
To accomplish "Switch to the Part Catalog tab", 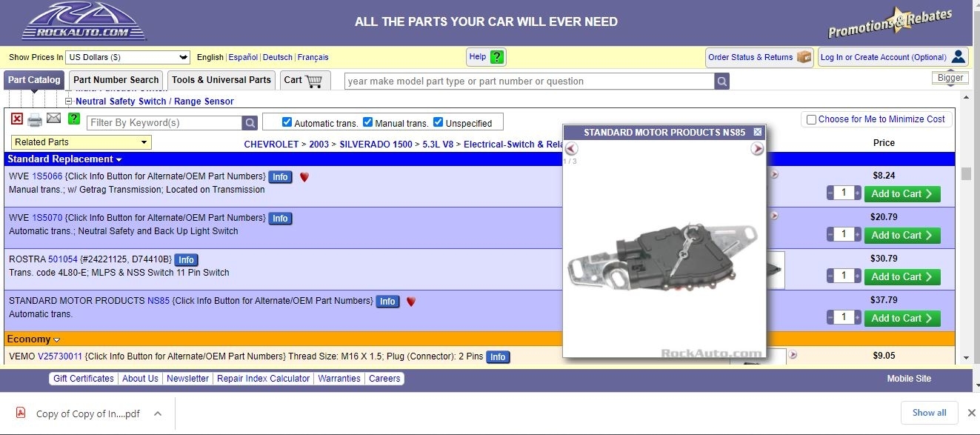I will [x=34, y=80].
